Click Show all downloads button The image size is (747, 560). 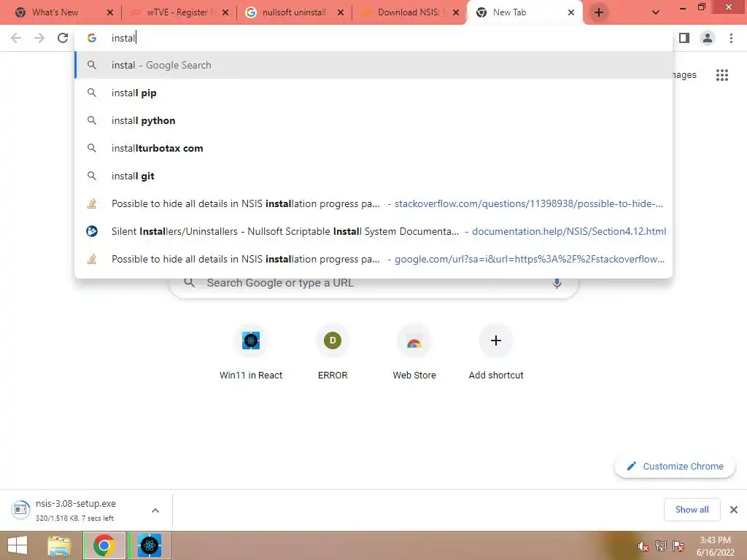(692, 510)
